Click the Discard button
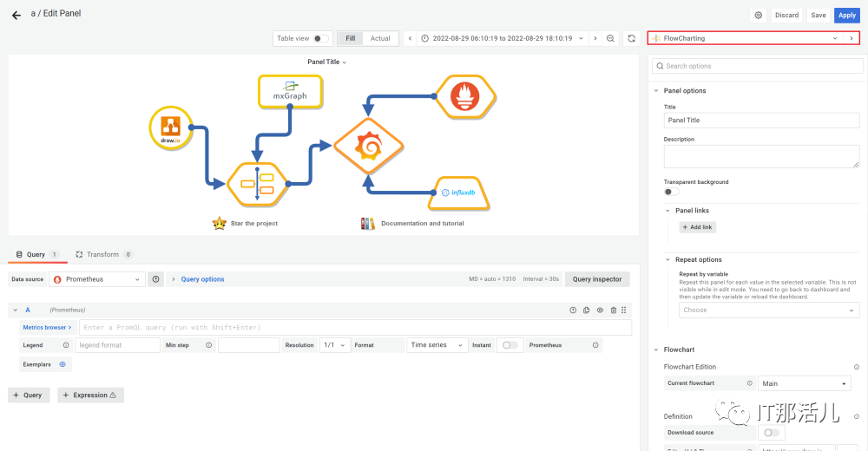Screen dimensions: 868x451 point(786,15)
